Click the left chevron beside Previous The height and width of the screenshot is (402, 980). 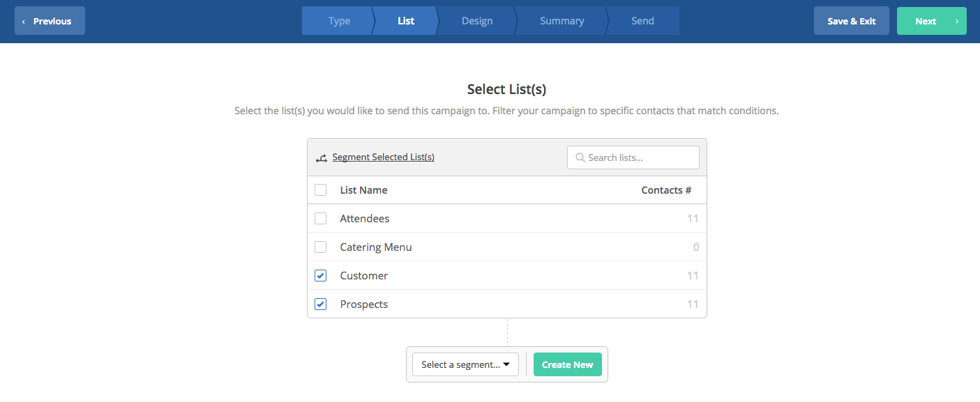pyautogui.click(x=24, y=22)
